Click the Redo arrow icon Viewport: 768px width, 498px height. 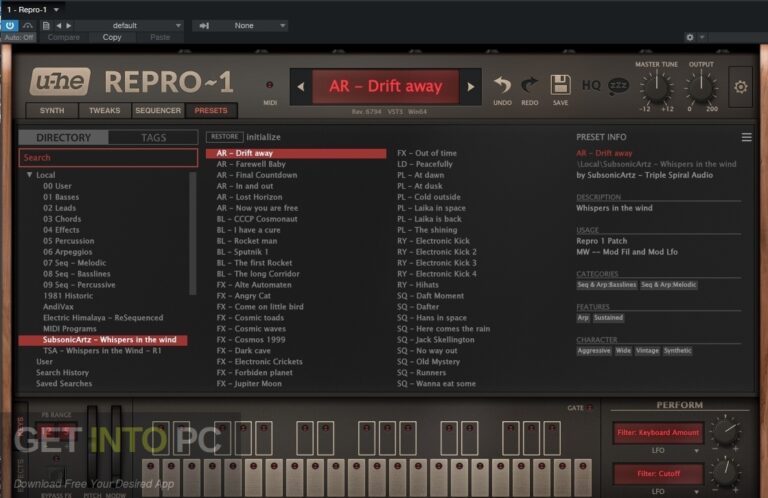(x=529, y=85)
